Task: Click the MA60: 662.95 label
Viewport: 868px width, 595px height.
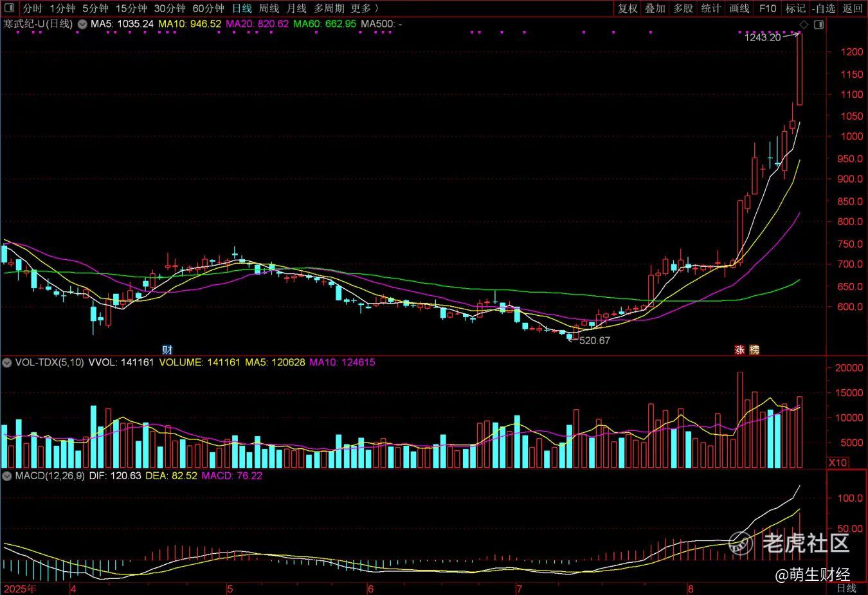Action: (325, 24)
